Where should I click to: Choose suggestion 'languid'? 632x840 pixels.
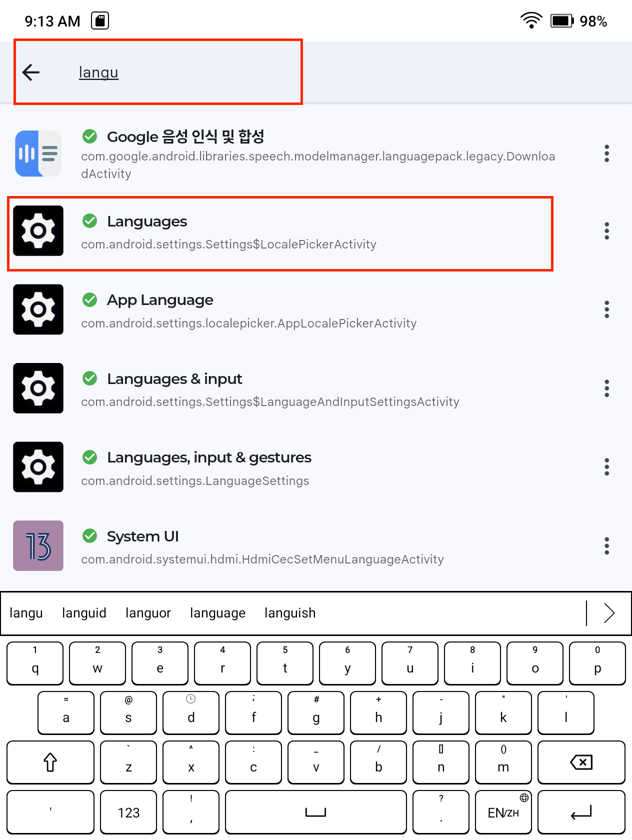[x=84, y=613]
